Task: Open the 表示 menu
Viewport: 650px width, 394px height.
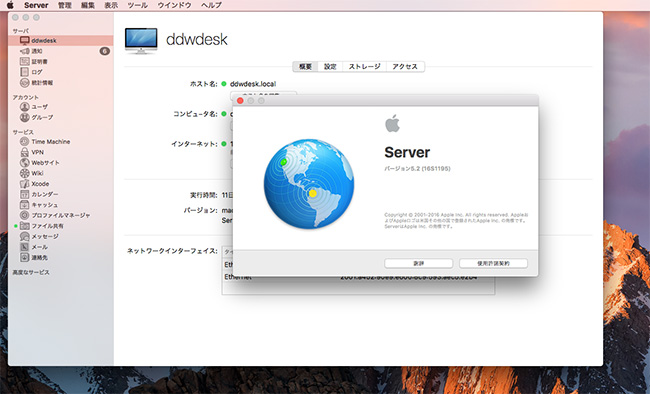Action: pos(111,5)
